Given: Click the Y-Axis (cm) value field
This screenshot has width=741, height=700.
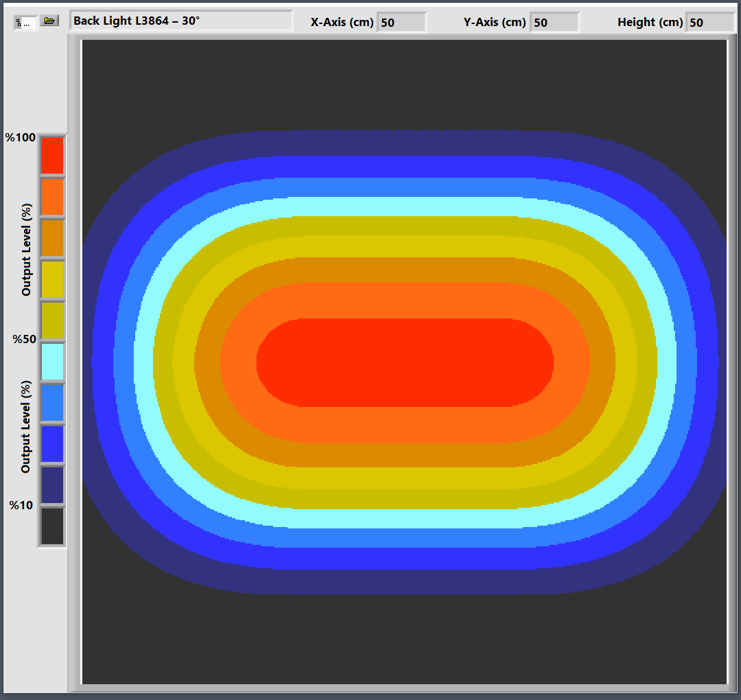Looking at the screenshot, I should (554, 23).
